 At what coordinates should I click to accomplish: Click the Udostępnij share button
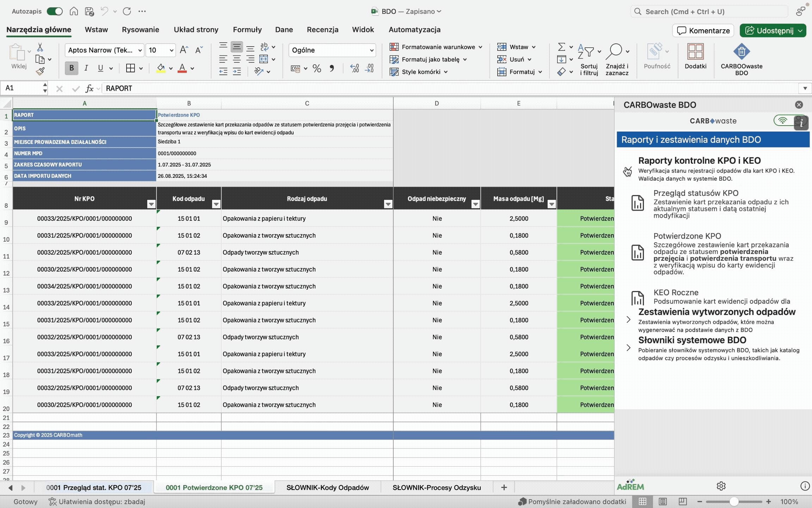point(769,31)
